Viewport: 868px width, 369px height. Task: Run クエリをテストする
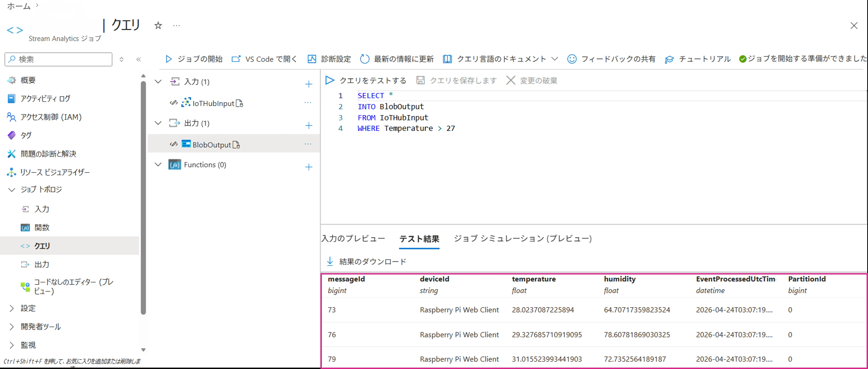[366, 80]
